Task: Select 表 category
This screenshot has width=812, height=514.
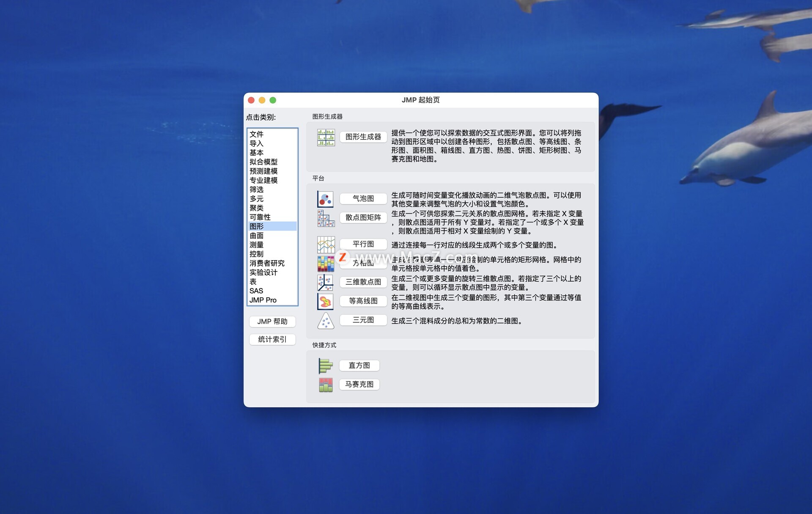Action: [272, 282]
